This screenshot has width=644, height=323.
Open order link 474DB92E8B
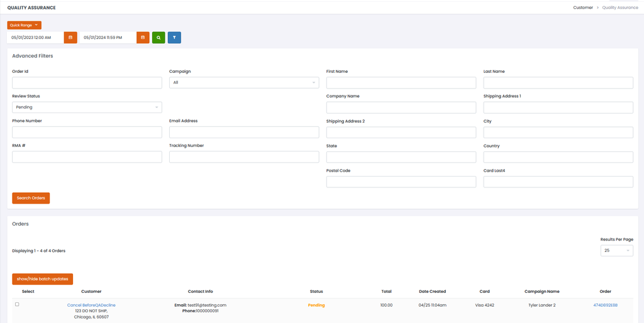pyautogui.click(x=606, y=305)
